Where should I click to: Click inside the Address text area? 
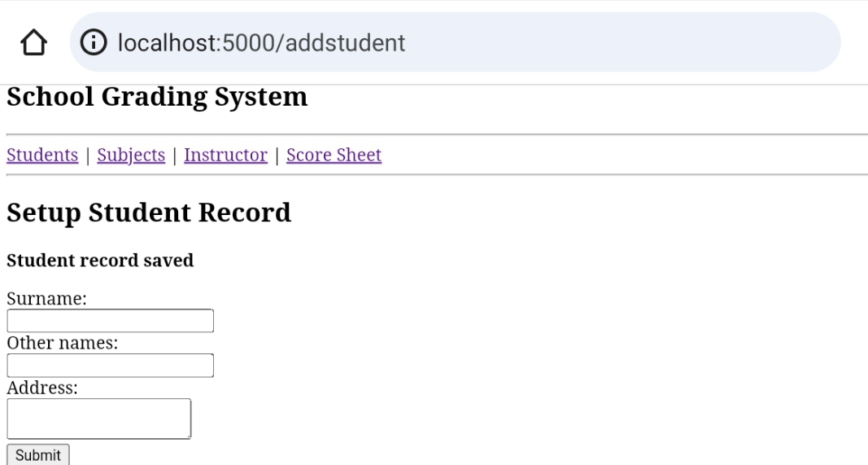click(99, 419)
